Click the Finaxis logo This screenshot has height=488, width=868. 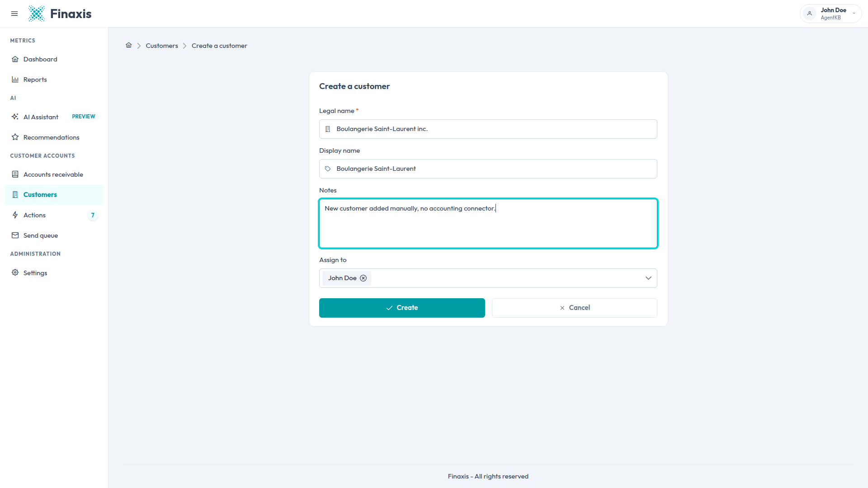coord(60,14)
